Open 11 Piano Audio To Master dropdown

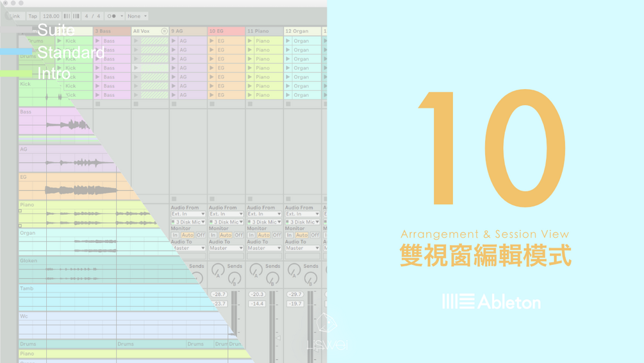pos(265,248)
